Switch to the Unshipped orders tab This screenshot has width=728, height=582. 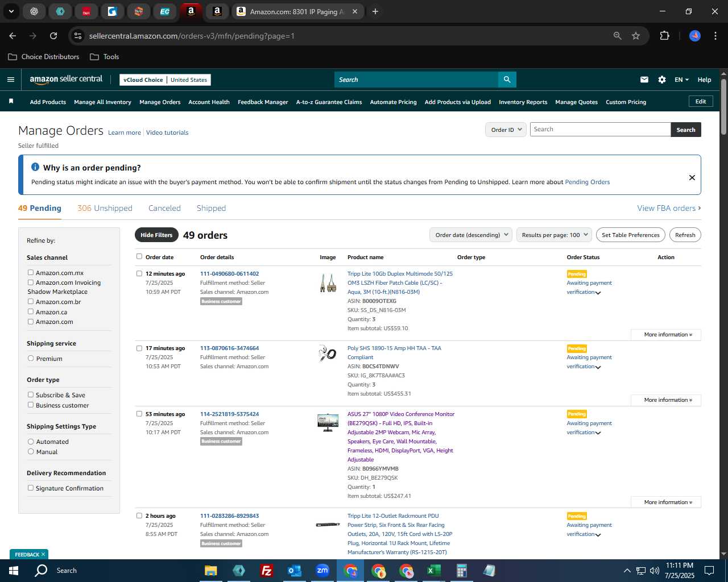click(x=105, y=208)
